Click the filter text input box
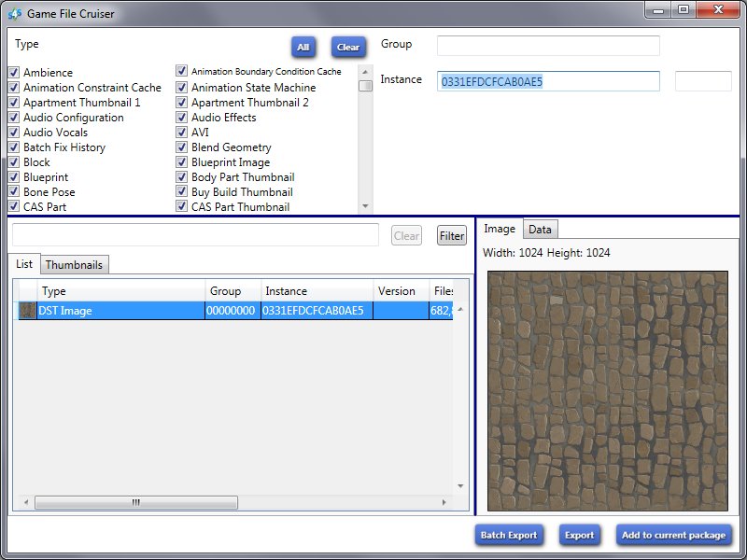Viewport: 747px width, 560px height. tap(196, 235)
